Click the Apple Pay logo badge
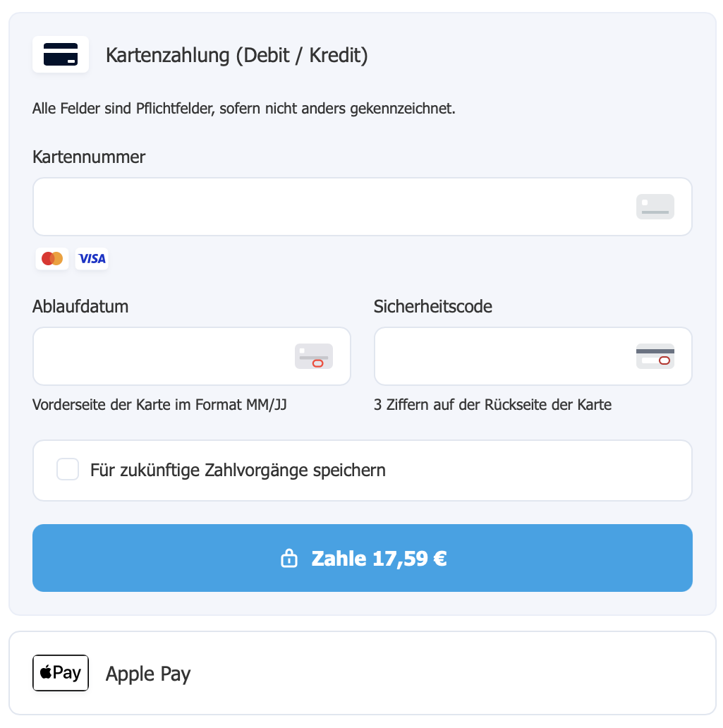This screenshot has width=723, height=728. click(x=61, y=673)
